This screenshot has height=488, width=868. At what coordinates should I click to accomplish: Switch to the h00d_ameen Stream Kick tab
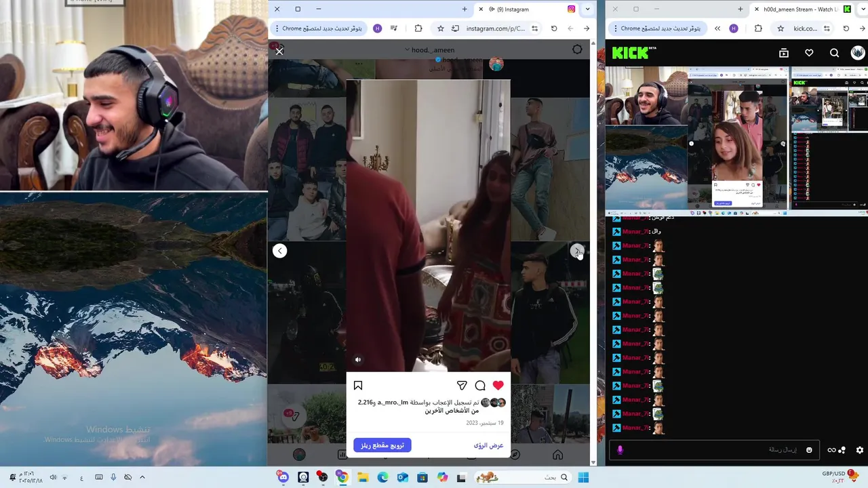pyautogui.click(x=800, y=9)
